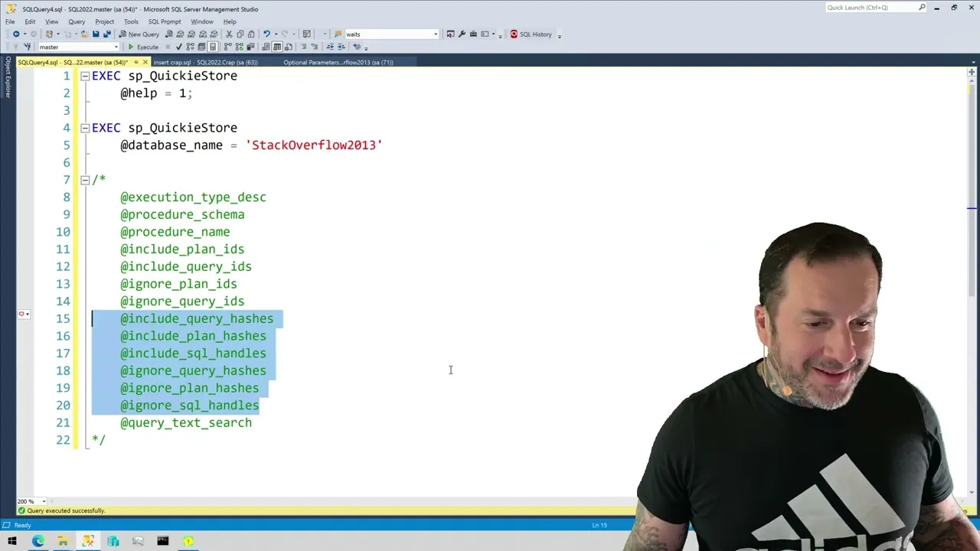
Task: Collapse the comment block at line 7
Action: (x=85, y=180)
